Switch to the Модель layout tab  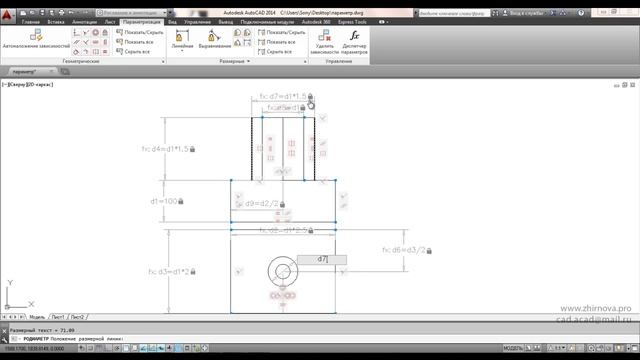point(37,317)
